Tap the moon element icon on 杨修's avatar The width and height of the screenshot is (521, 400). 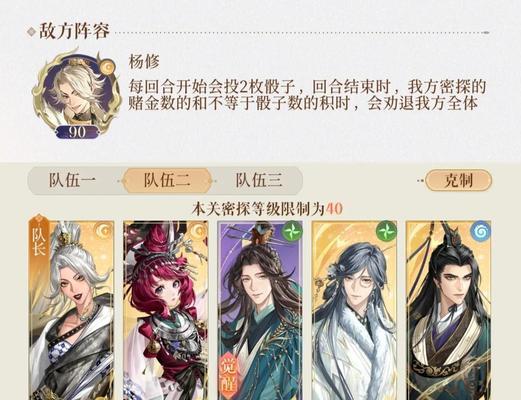[108, 68]
